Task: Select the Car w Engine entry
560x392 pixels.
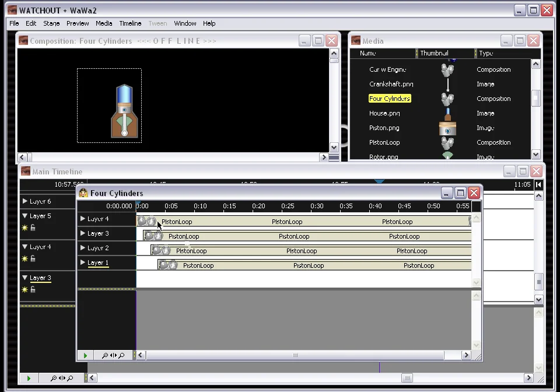Action: coord(387,69)
